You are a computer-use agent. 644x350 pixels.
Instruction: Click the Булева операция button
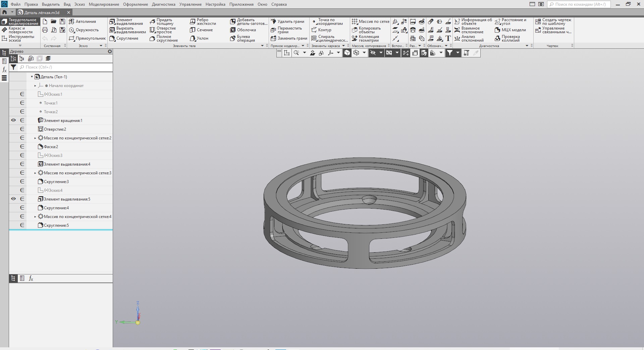243,38
